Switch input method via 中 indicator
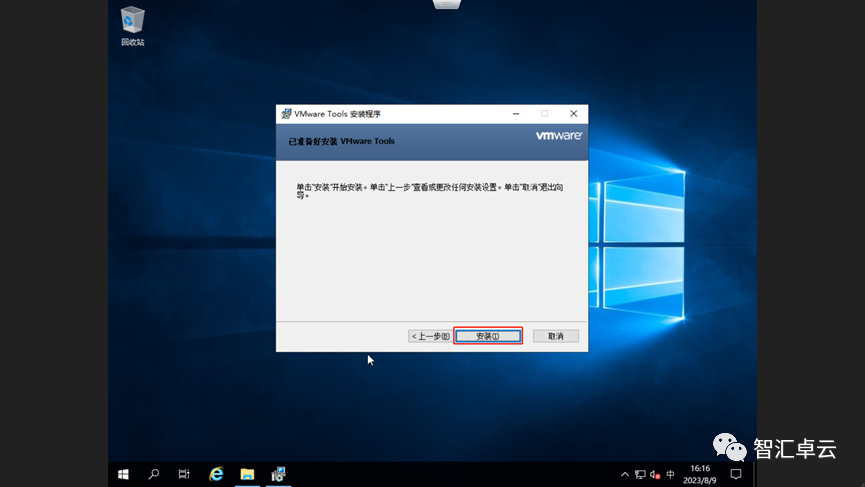865x487 pixels. tap(670, 474)
